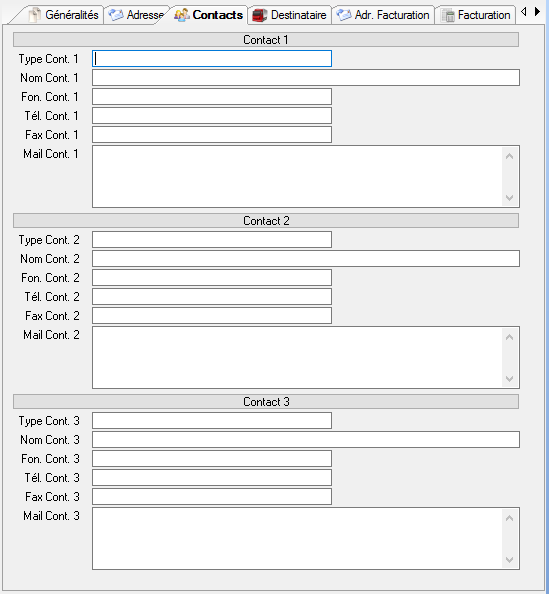
Task: Click inside Mail Cont. 3 text area
Action: click(297, 538)
